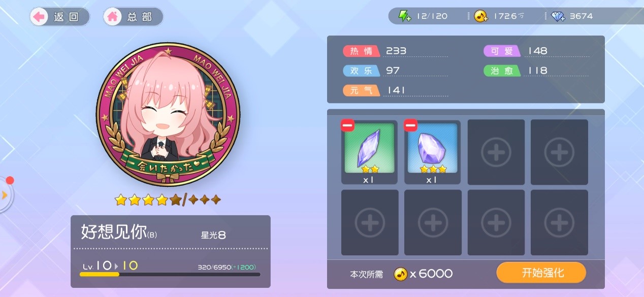
Task: Click the yellow level experience progress bar
Action: point(170,274)
